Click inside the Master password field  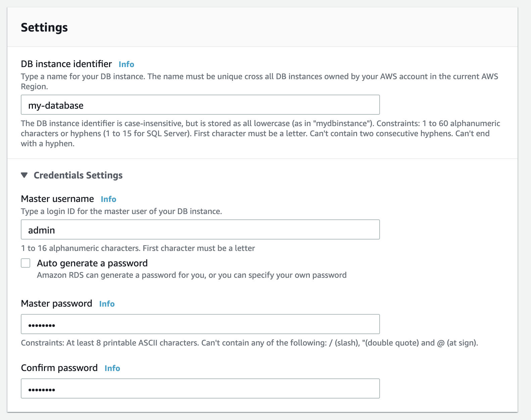pos(200,324)
